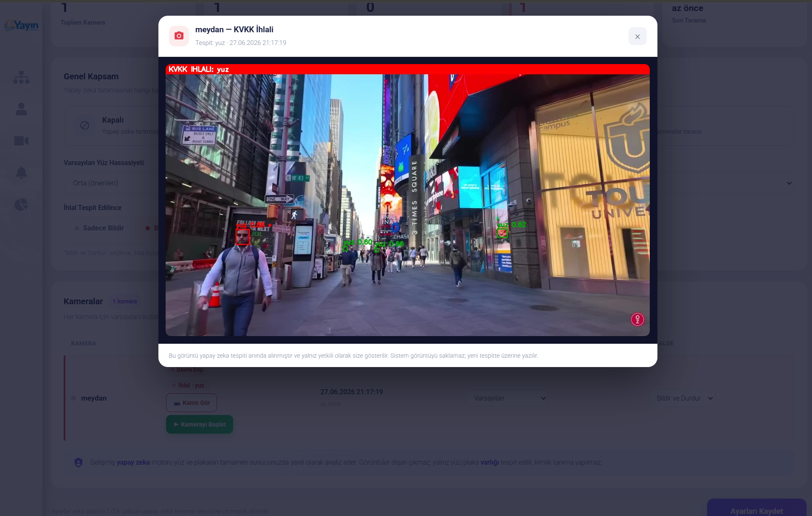Open the Yayın logo in the sidebar
The image size is (812, 516).
click(x=22, y=25)
